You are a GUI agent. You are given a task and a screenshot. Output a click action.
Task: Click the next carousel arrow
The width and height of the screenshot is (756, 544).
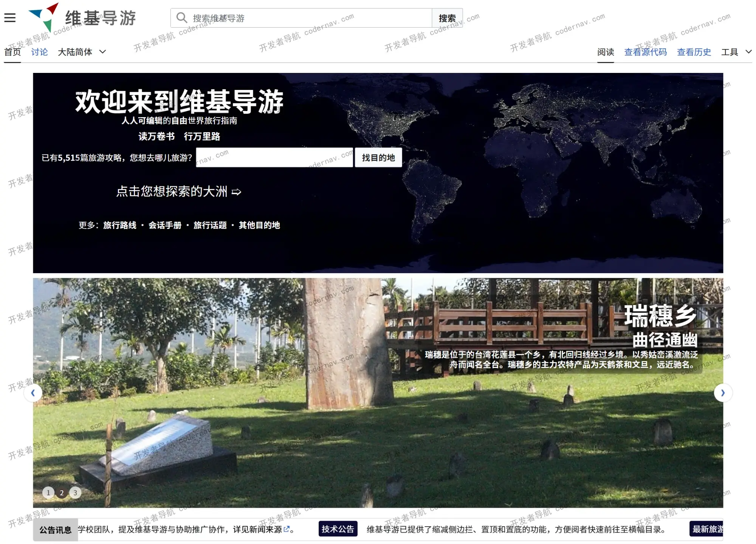click(x=723, y=393)
